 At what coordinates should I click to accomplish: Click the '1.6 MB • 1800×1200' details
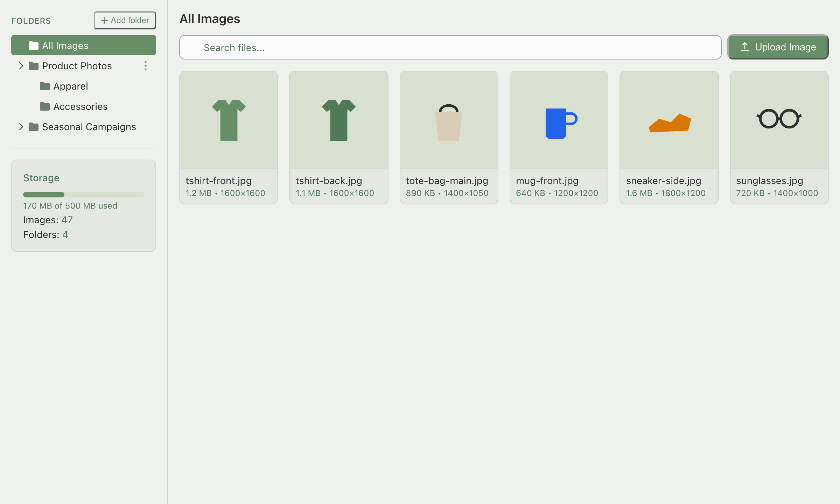pos(666,193)
